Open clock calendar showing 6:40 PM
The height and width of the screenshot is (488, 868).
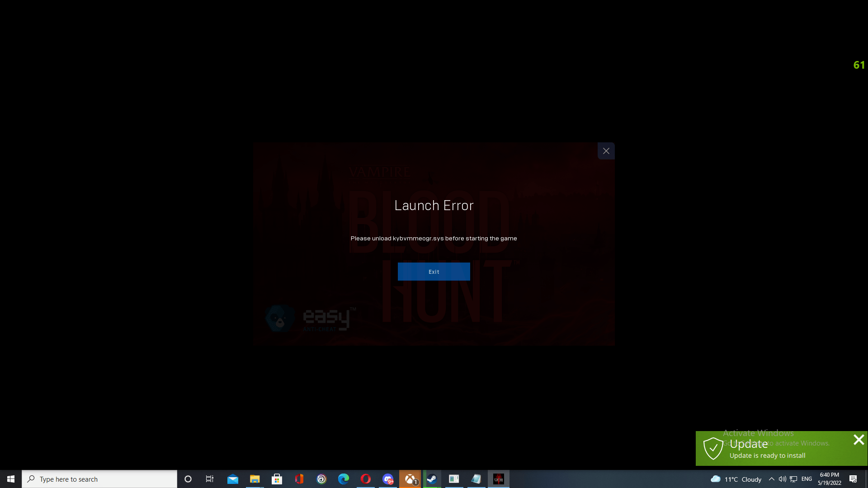(x=829, y=479)
